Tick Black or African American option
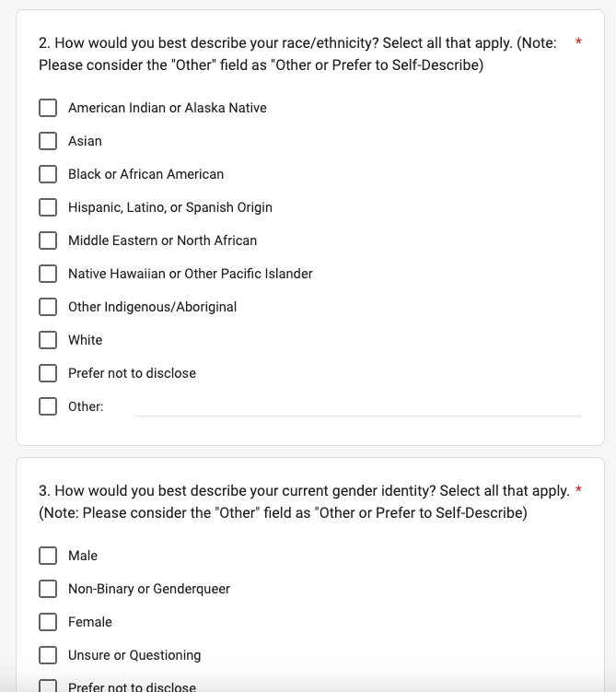The width and height of the screenshot is (616, 692). coord(48,174)
